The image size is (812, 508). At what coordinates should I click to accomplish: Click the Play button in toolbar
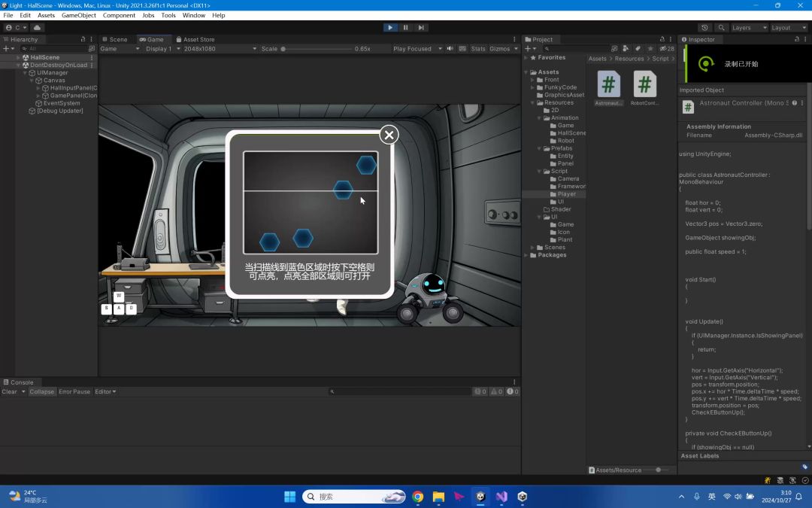pos(390,28)
